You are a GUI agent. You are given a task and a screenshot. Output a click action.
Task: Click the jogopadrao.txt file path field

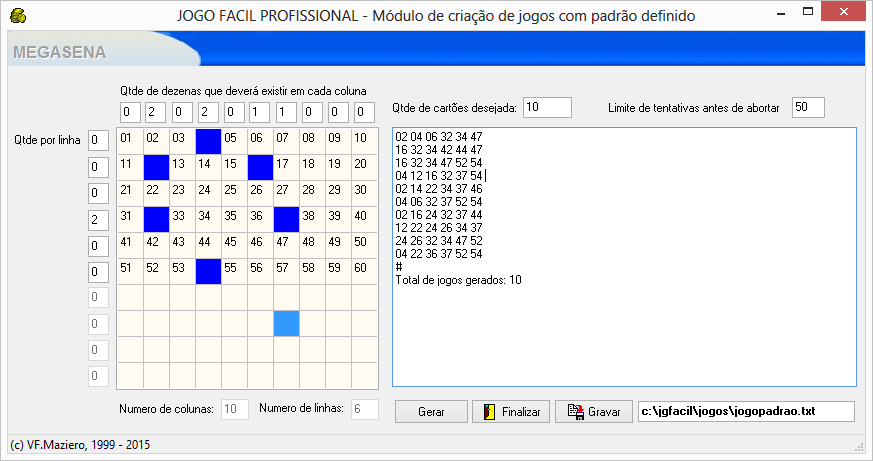746,411
